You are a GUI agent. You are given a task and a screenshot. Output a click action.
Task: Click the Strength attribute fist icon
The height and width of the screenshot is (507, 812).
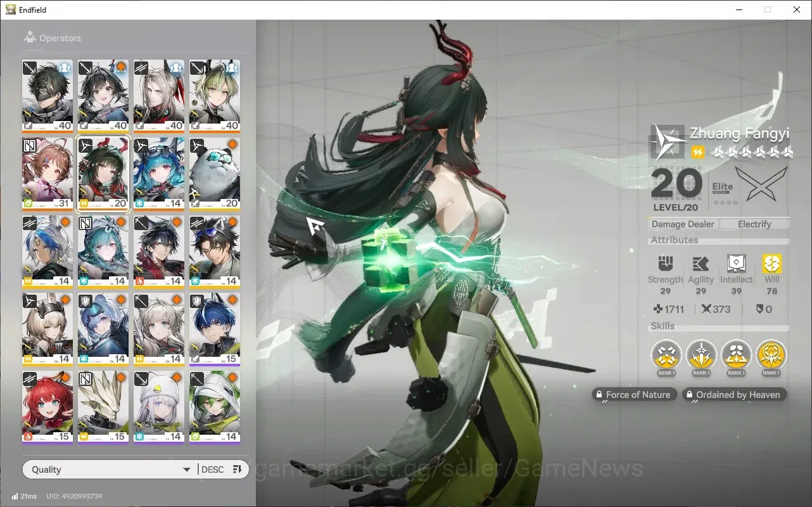point(665,263)
